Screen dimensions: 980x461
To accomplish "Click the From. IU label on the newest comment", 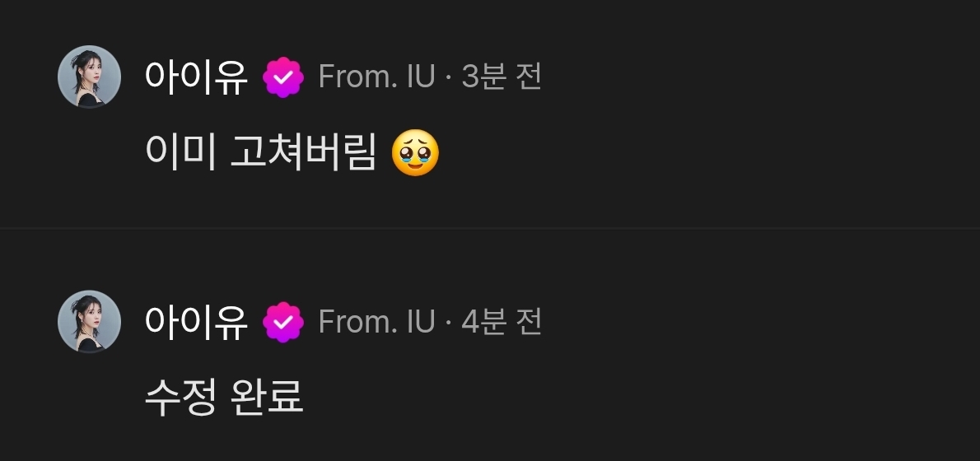I will 376,77.
